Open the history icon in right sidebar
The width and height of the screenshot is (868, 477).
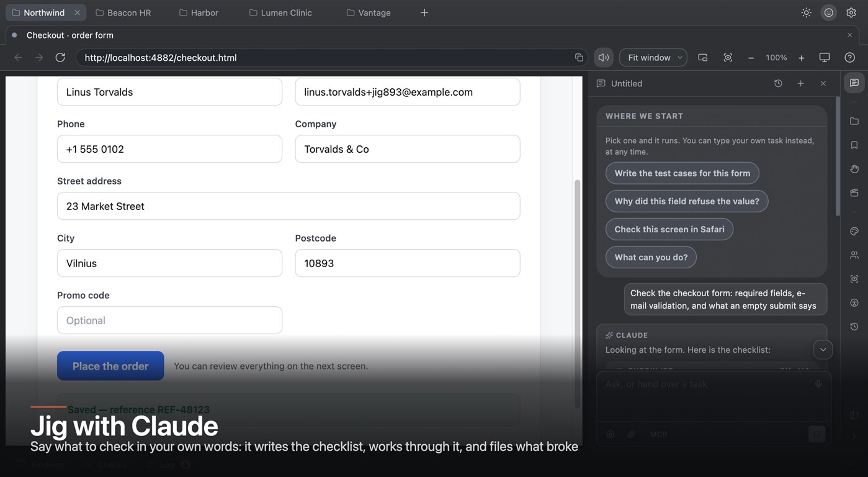click(854, 327)
